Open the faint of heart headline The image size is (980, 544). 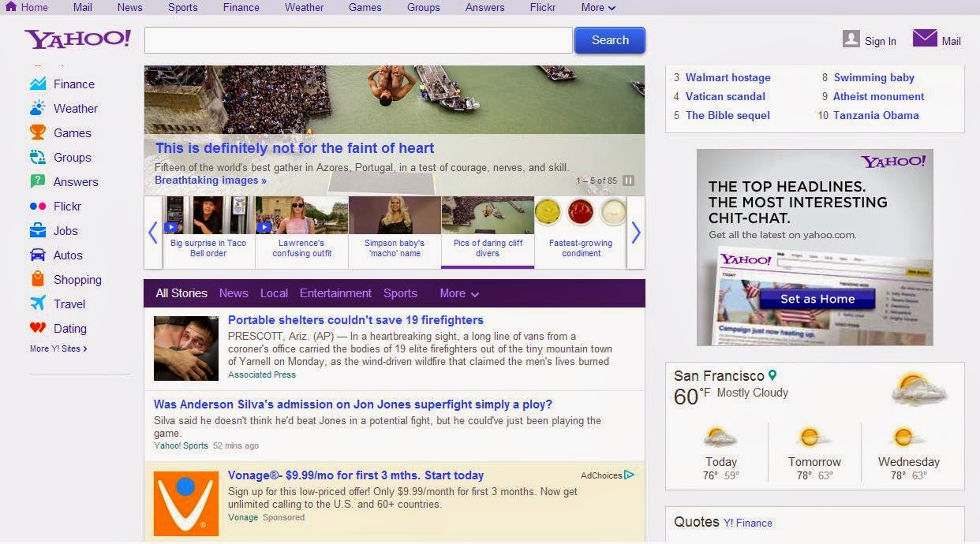[294, 147]
